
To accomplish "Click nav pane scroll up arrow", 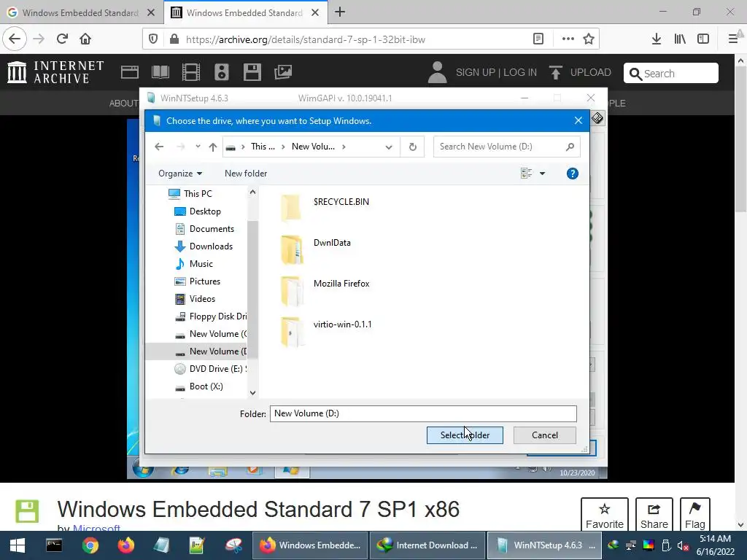I will pyautogui.click(x=252, y=192).
